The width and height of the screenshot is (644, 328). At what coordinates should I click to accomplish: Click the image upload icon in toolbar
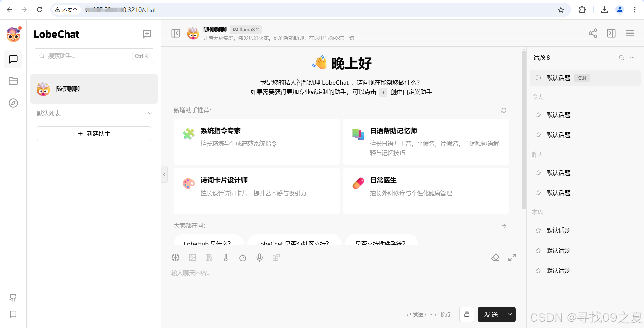click(193, 258)
